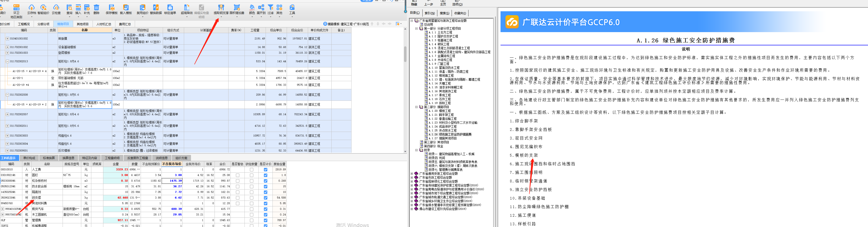Screen dimensions: 868x227
Task: Collapse 附录 tree node in help contents
Action: (x=416, y=150)
